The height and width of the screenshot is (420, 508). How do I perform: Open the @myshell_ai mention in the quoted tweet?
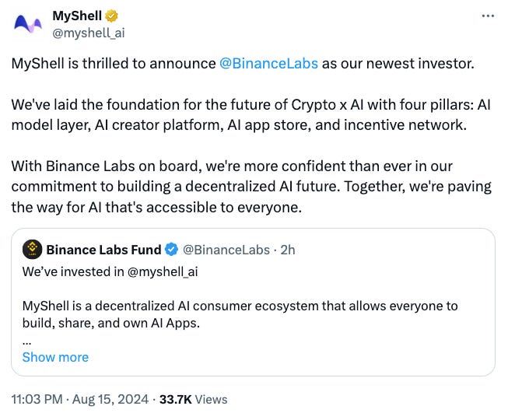tap(163, 272)
